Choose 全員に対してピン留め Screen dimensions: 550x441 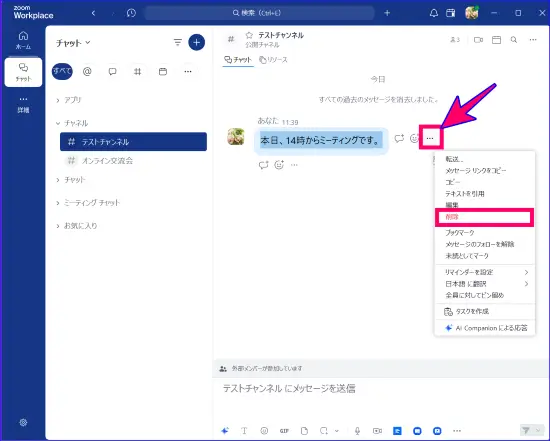pyautogui.click(x=485, y=295)
